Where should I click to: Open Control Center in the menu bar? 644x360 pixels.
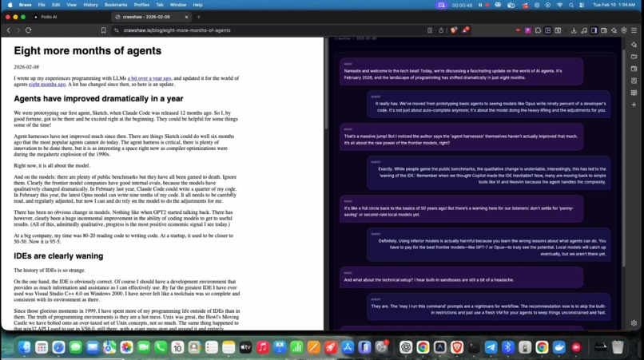coord(582,5)
